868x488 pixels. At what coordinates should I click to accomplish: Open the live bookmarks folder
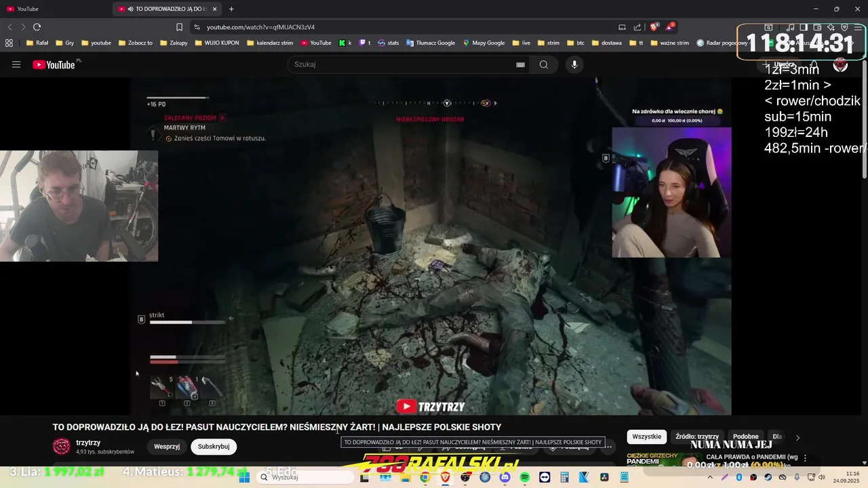click(x=521, y=43)
